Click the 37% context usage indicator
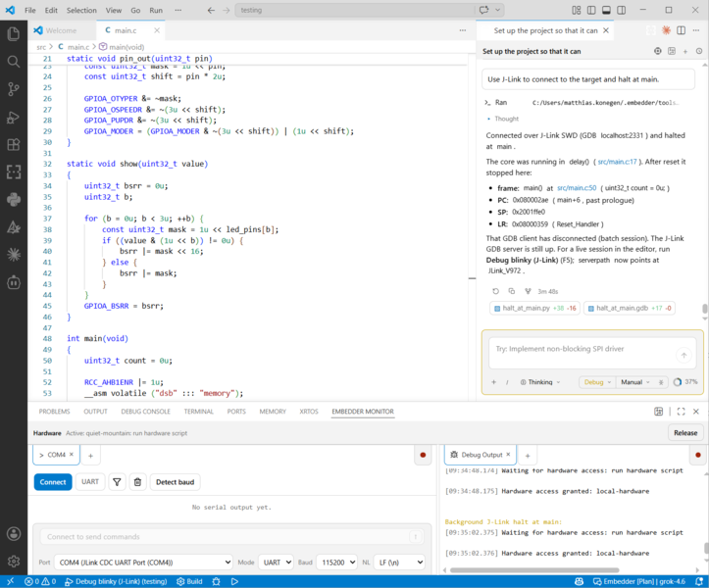Viewport: 709px width, 588px height. click(x=685, y=382)
